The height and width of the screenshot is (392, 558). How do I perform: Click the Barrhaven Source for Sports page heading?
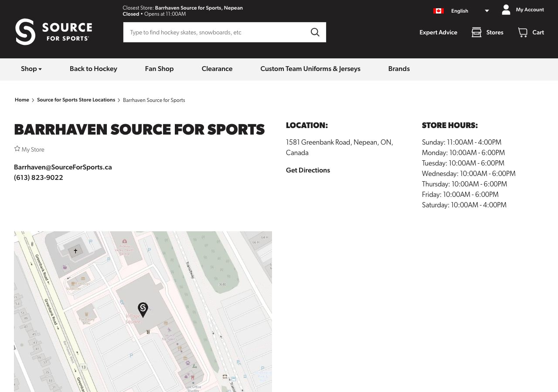click(139, 130)
